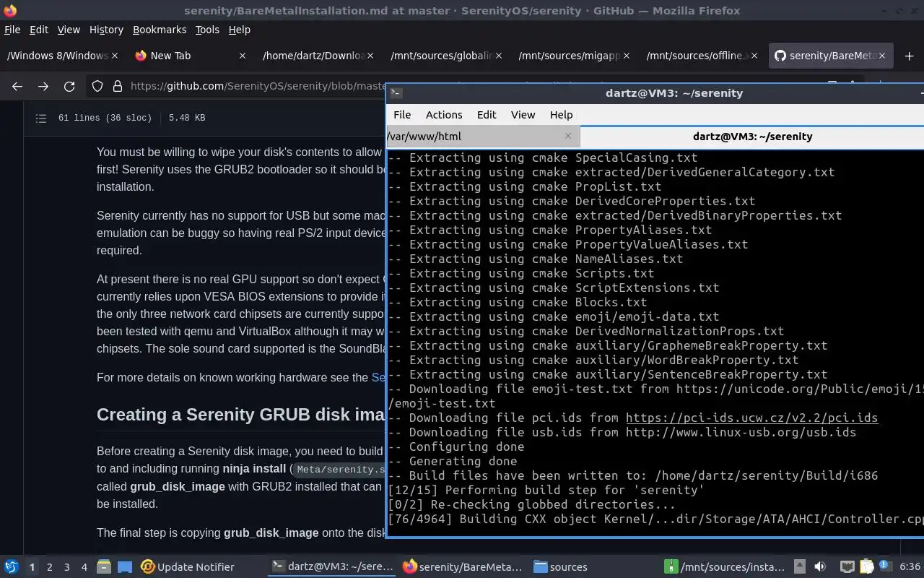The width and height of the screenshot is (924, 578).
Task: Open terminal View menu
Action: click(523, 115)
